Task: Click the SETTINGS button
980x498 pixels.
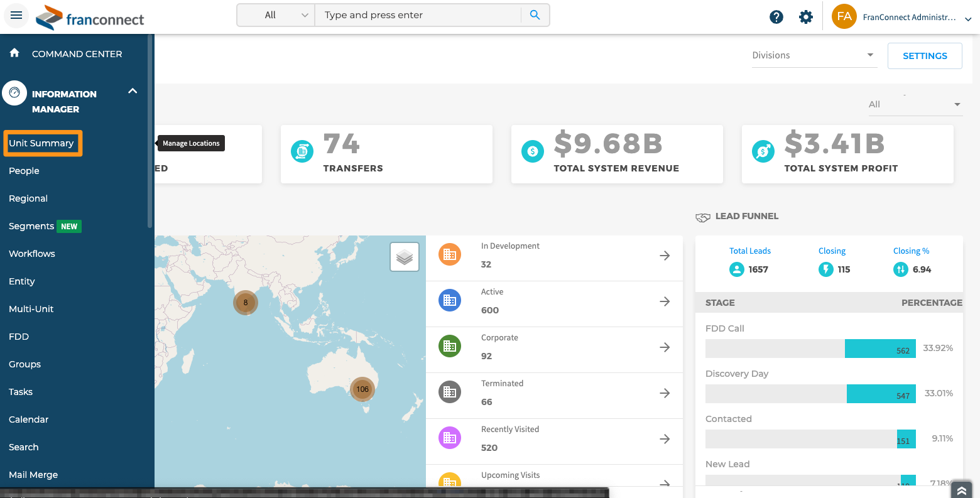Action: [924, 56]
